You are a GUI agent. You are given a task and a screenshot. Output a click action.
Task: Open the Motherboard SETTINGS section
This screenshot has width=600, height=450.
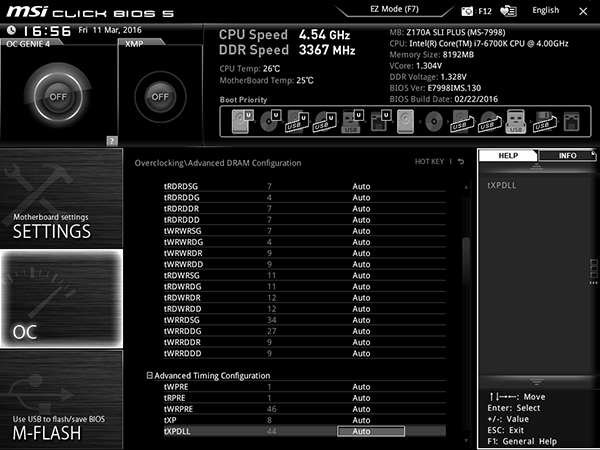61,198
